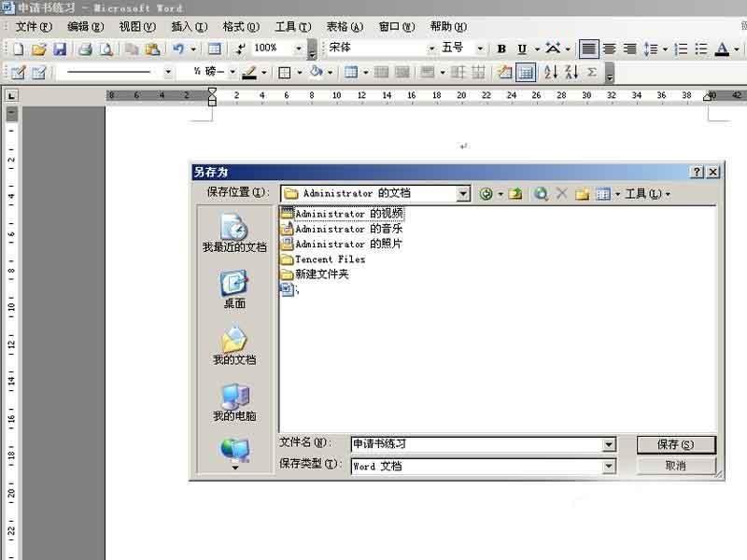The width and height of the screenshot is (747, 560).
Task: Open the 格式 menu
Action: 239,27
